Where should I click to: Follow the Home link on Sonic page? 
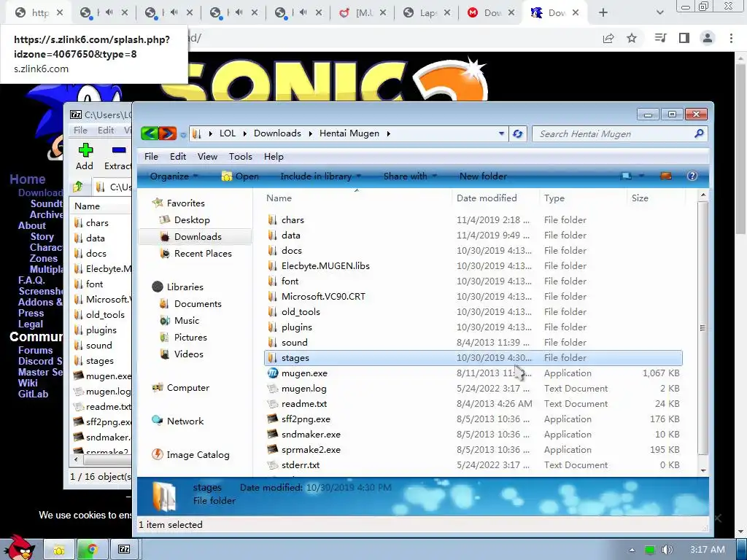pos(28,179)
